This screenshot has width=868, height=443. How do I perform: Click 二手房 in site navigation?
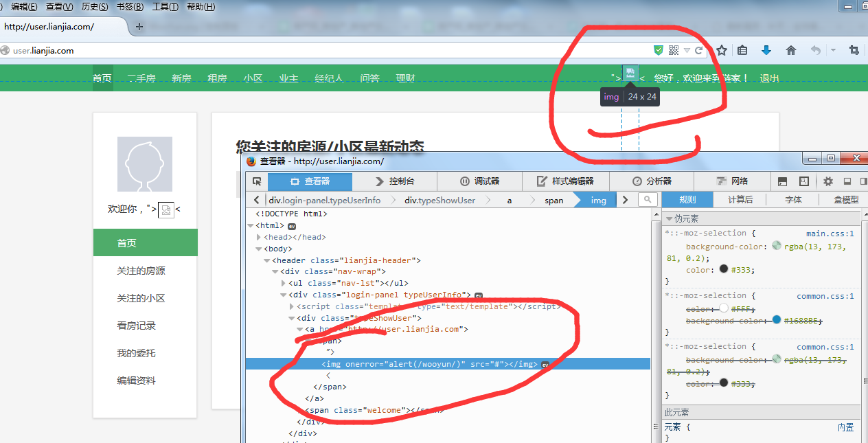pyautogui.click(x=141, y=78)
